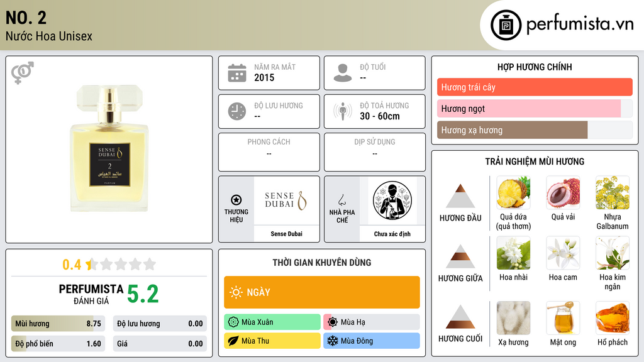Click the unisex gender symbol icon

click(23, 73)
